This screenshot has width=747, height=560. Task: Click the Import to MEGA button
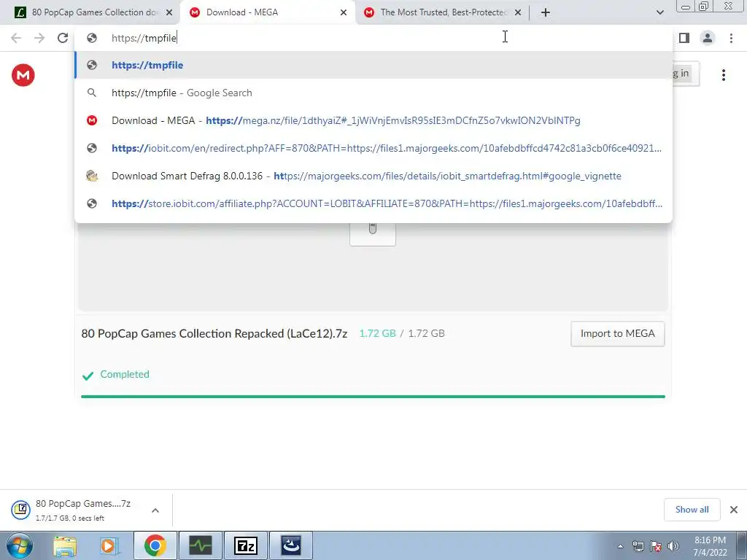pos(617,334)
